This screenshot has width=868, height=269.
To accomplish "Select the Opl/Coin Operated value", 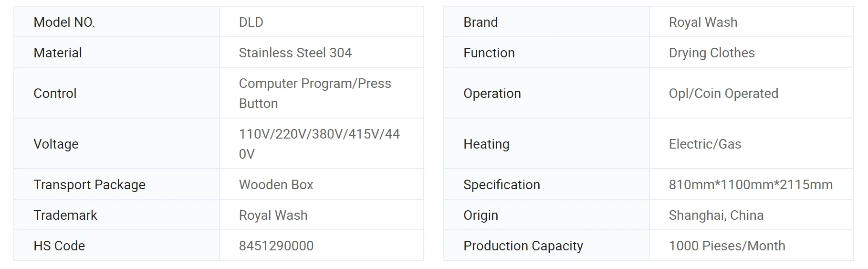I will click(723, 94).
